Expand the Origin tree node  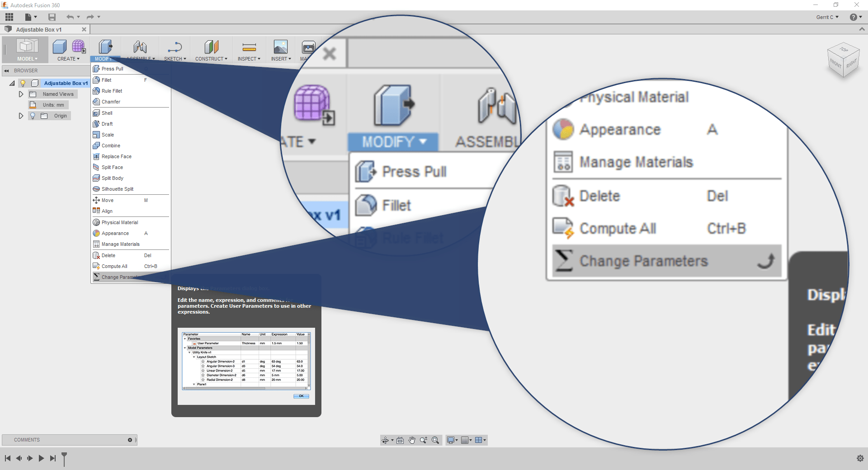21,116
